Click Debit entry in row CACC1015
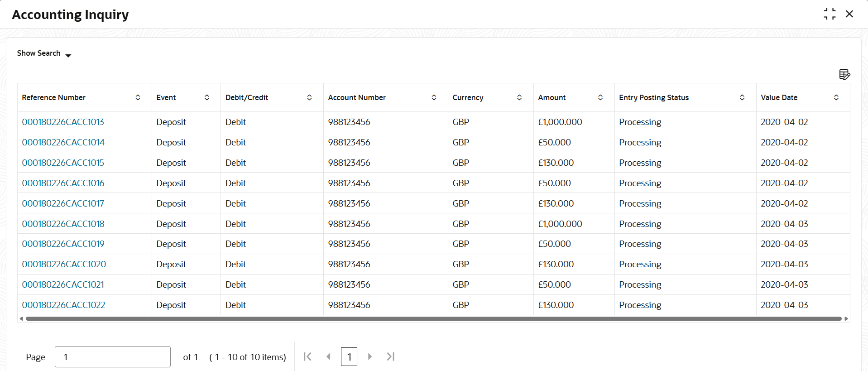The width and height of the screenshot is (868, 371). (235, 163)
